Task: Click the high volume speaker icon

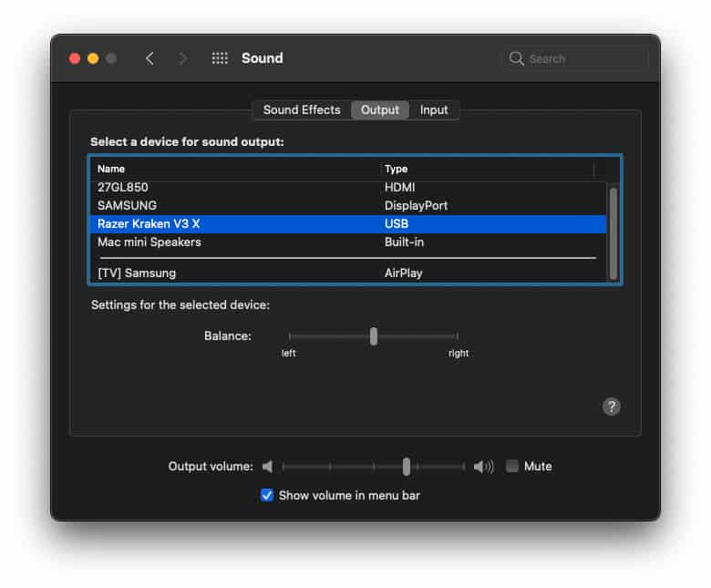Action: [483, 467]
